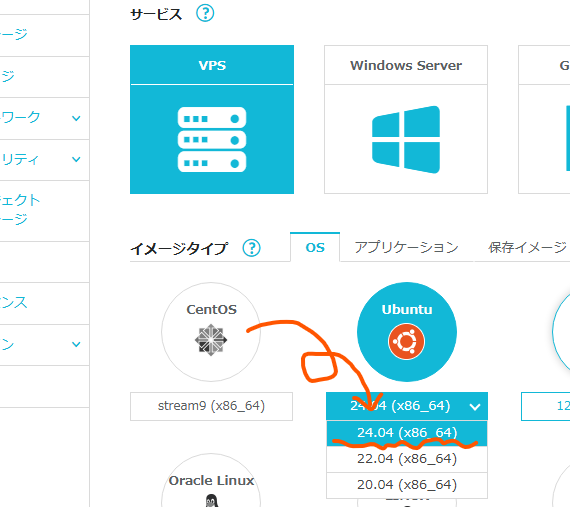Select 20.04 (x86_64) from the list
Viewport: 570px width, 507px height.
pyautogui.click(x=407, y=485)
